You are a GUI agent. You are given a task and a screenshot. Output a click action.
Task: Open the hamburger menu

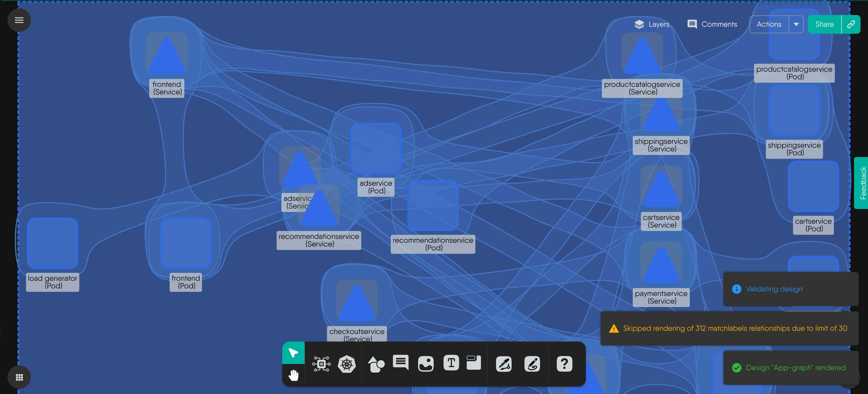tap(19, 20)
